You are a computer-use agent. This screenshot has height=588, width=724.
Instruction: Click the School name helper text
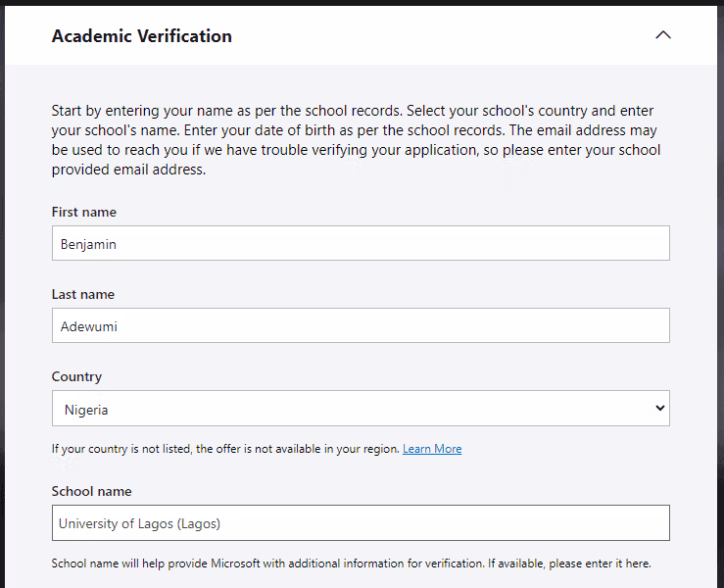coord(351,563)
